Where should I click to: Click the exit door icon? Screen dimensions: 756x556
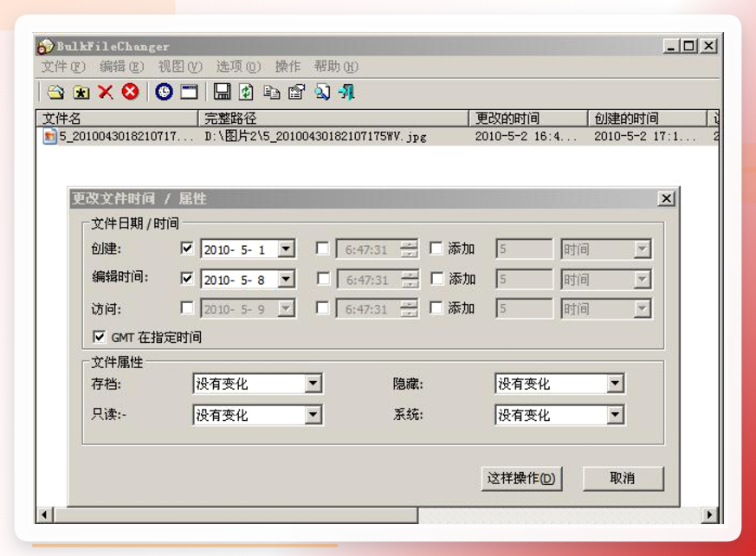(x=346, y=92)
